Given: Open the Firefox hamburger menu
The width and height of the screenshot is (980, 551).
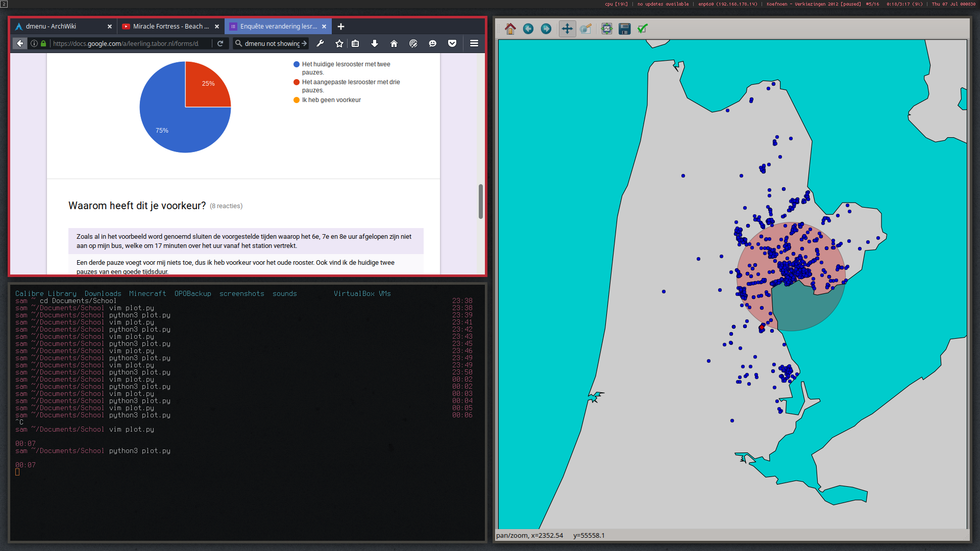Looking at the screenshot, I should [x=474, y=44].
